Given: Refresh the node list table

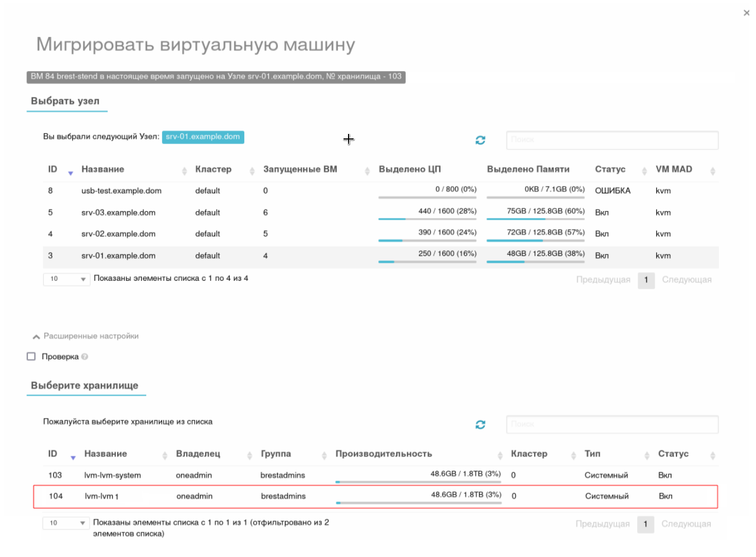Looking at the screenshot, I should pos(480,140).
